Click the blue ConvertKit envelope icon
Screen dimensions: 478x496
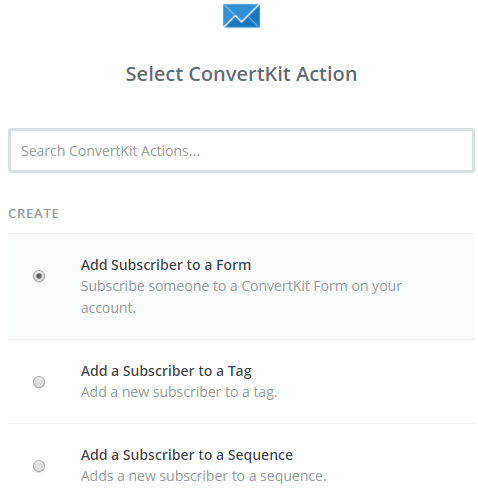(x=241, y=16)
